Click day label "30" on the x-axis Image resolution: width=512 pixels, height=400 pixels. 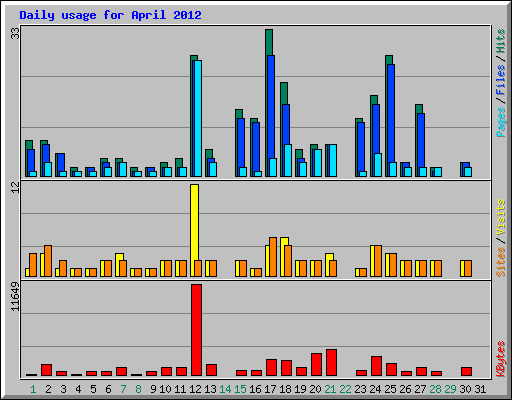[x=465, y=389]
